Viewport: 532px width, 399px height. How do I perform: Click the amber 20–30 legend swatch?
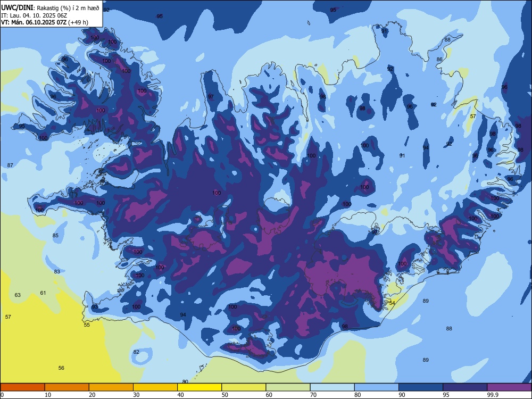pos(111,387)
